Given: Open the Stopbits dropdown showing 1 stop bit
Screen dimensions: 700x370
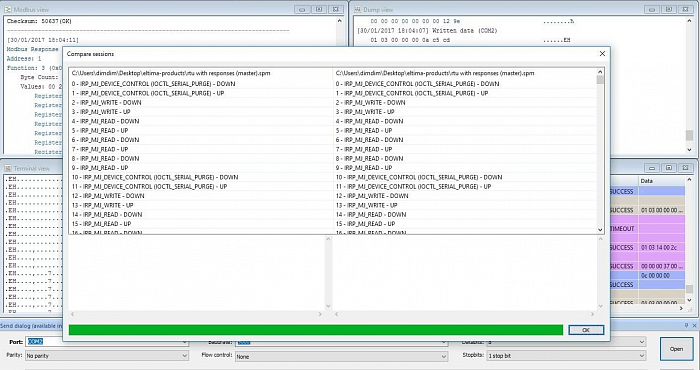Looking at the screenshot, I should click(x=566, y=356).
